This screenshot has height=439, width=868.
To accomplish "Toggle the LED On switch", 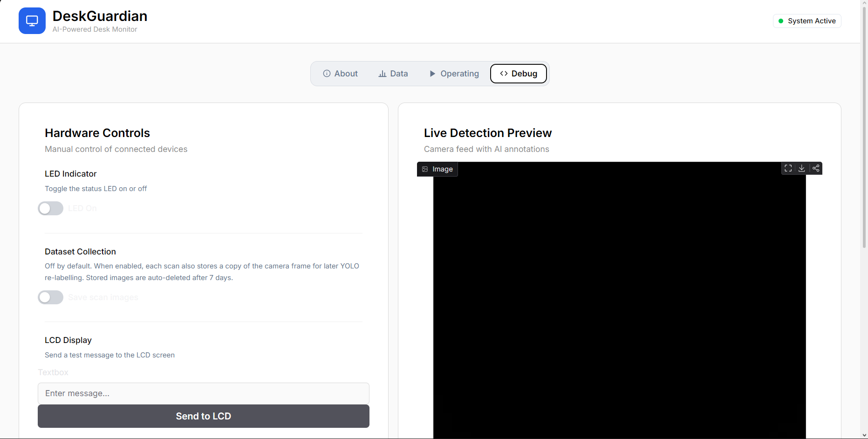I will 51,208.
